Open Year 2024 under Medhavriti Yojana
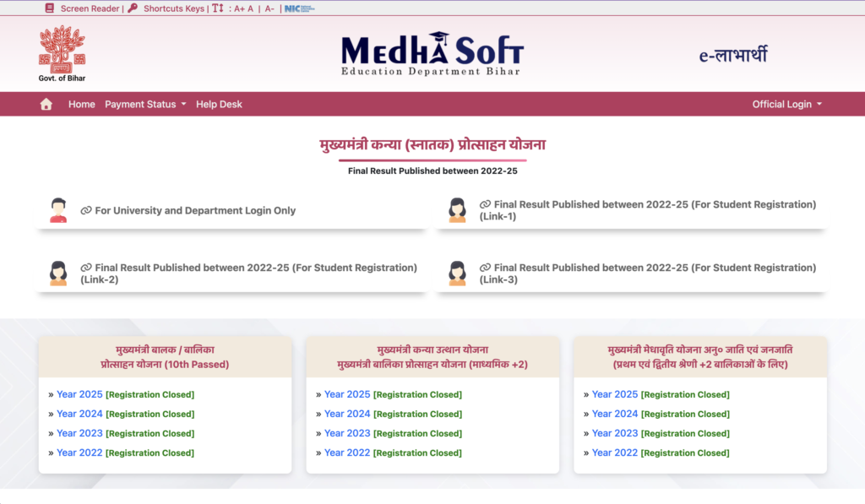Viewport: 865px width, 504px height. point(615,414)
